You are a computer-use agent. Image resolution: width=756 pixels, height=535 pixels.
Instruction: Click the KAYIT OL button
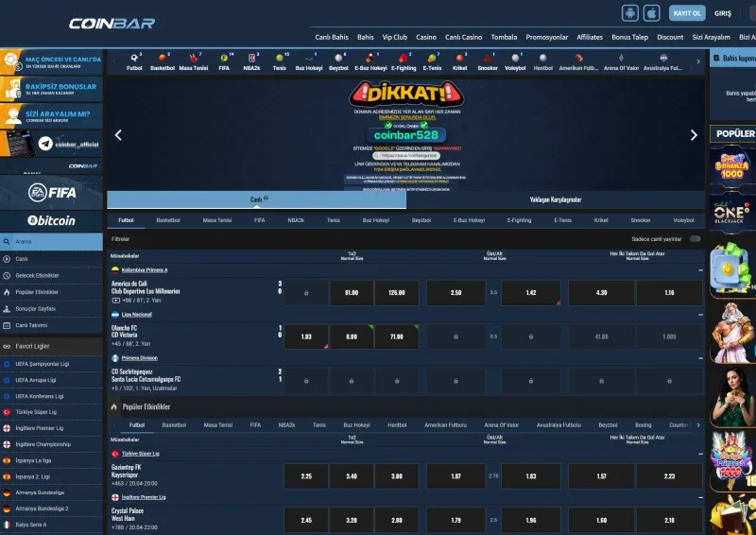coord(687,13)
